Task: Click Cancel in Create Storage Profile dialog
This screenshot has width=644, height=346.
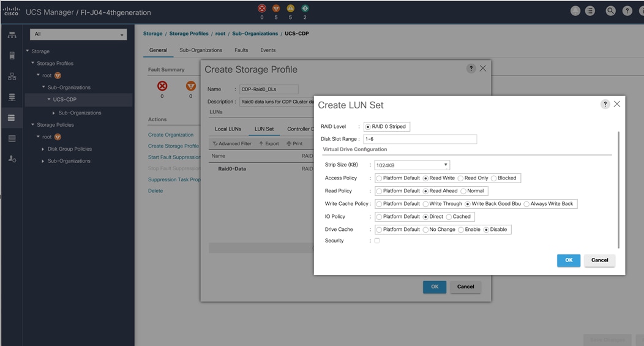Action: (x=465, y=287)
